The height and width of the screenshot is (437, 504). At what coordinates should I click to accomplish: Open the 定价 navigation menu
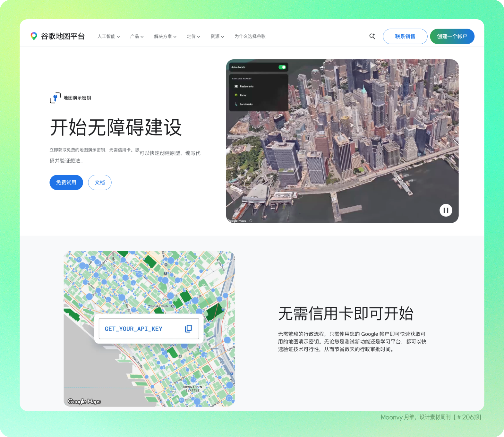(193, 37)
